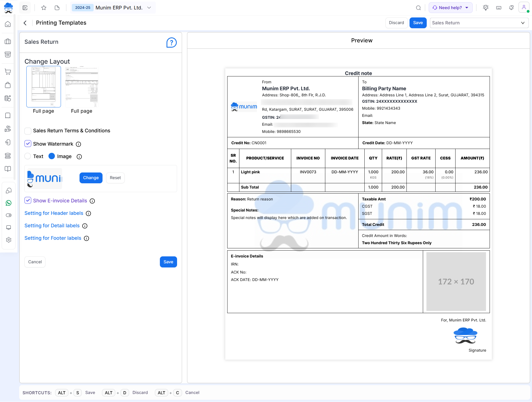Image resolution: width=532 pixels, height=402 pixels.
Task: Click the notification bell icon
Action: [511, 8]
